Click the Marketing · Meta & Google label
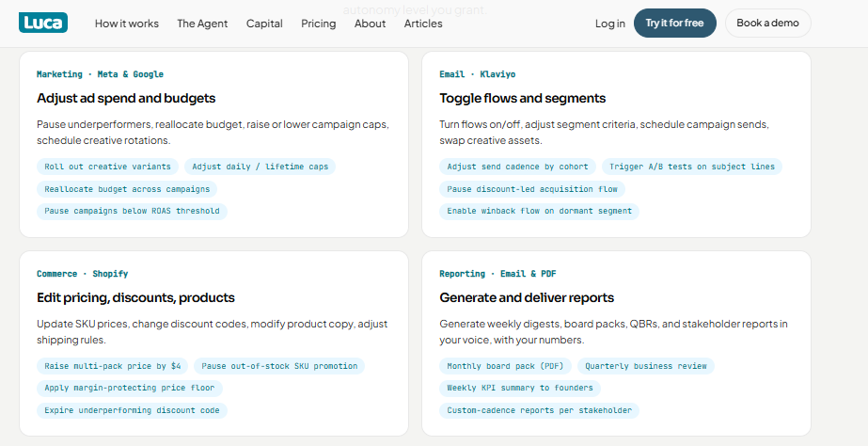868x446 pixels. 101,74
